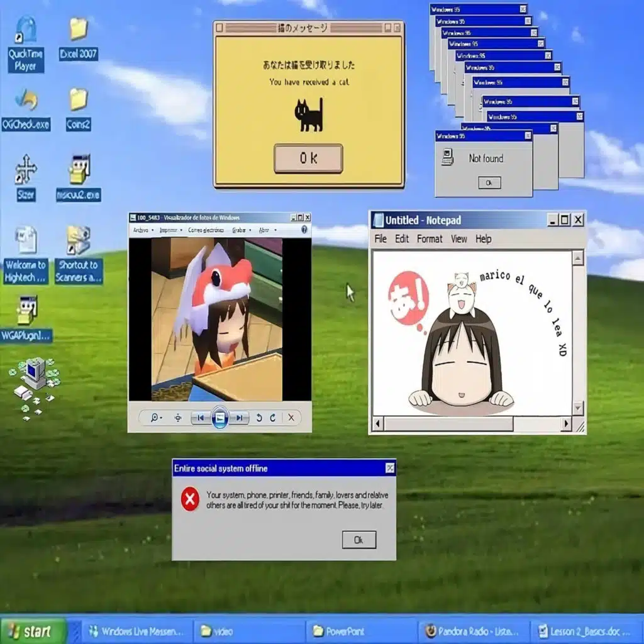Open the File menu in Notepad
The height and width of the screenshot is (644, 644).
click(x=380, y=239)
